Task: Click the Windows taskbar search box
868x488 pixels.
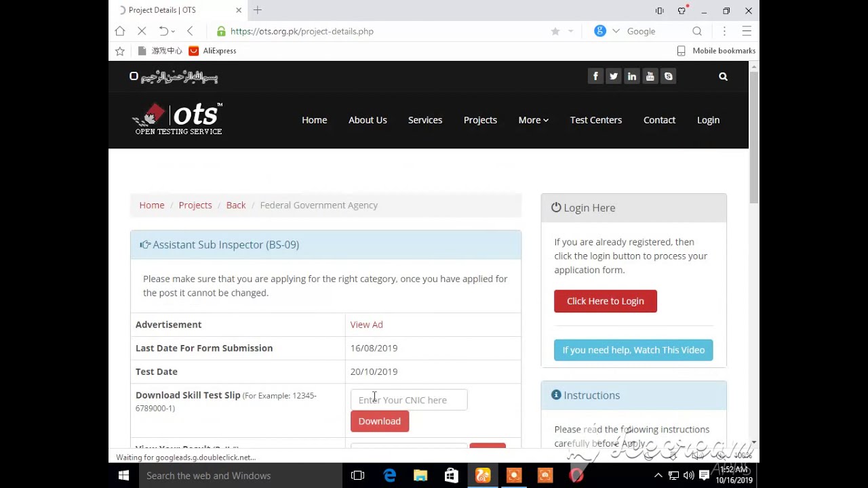Action: pos(240,476)
